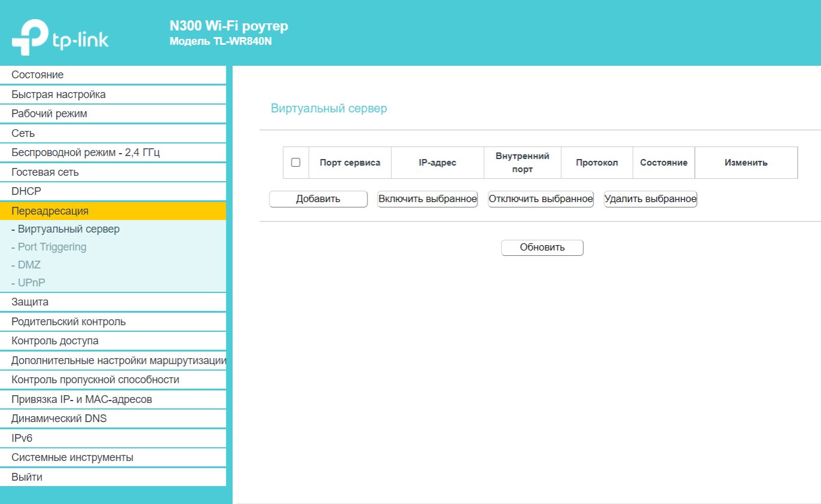Expand the Сеть menu section
Image resolution: width=821 pixels, height=504 pixels.
[x=23, y=133]
